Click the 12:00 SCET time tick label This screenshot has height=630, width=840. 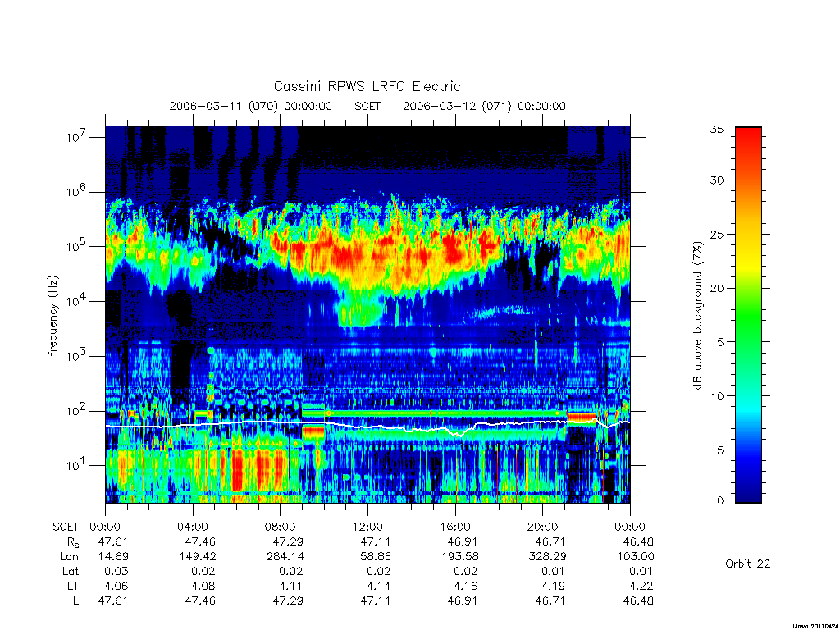(367, 527)
